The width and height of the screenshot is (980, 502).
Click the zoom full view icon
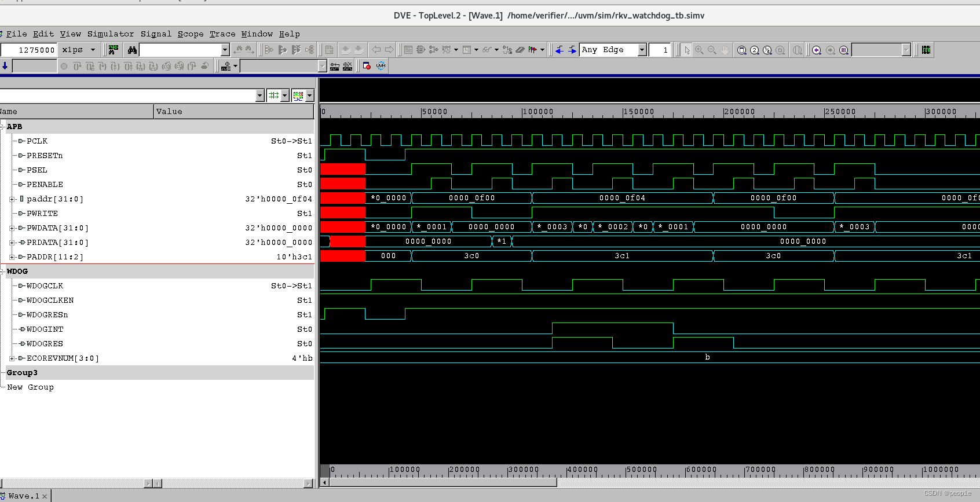[741, 50]
